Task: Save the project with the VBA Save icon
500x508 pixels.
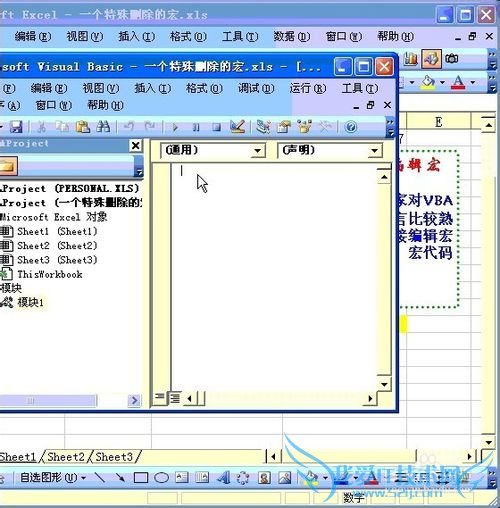Action: (x=16, y=127)
